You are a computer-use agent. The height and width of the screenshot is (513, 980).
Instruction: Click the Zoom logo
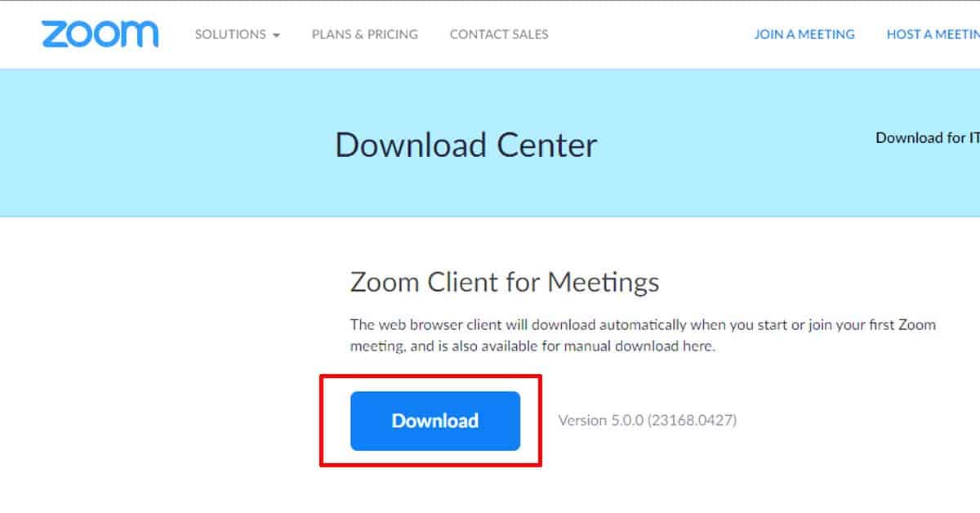click(x=100, y=34)
